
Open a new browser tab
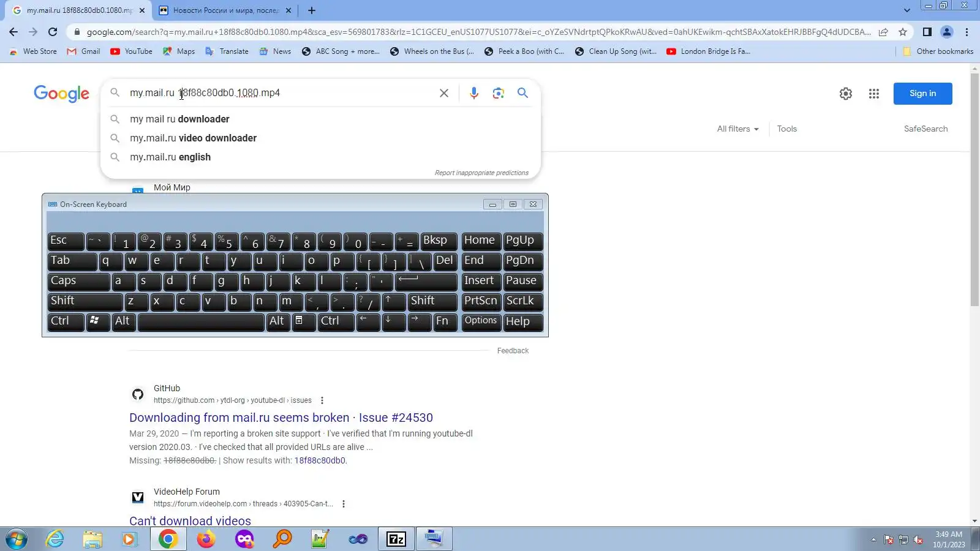coord(312,10)
